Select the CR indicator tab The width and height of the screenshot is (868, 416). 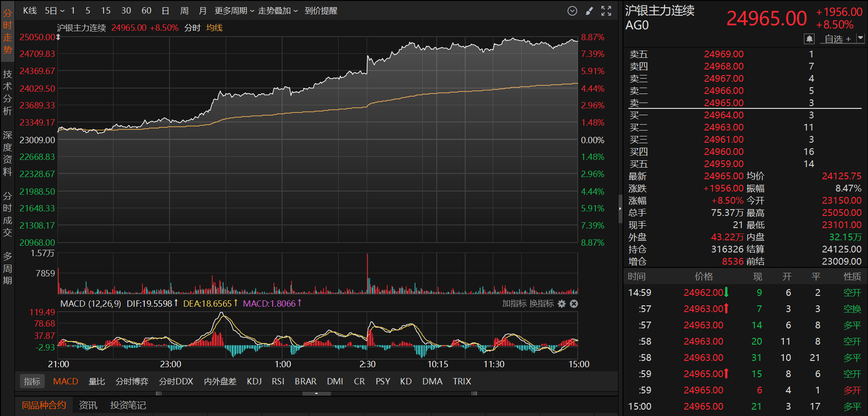(x=359, y=381)
